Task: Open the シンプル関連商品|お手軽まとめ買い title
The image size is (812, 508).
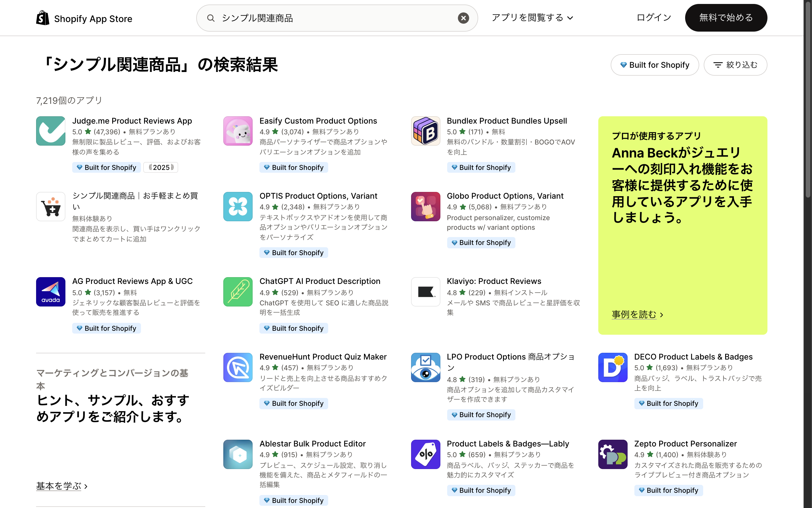Action: (135, 201)
